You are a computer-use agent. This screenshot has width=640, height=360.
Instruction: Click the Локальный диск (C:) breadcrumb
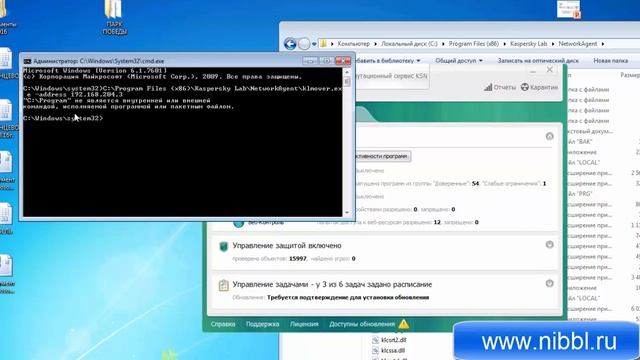pos(409,44)
